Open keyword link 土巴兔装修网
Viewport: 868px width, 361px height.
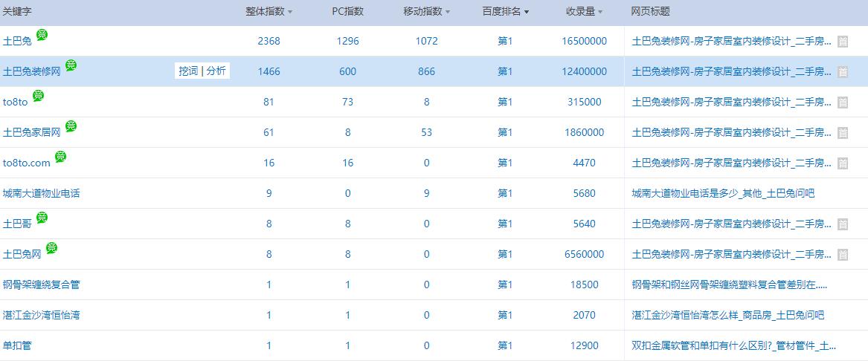coord(31,72)
